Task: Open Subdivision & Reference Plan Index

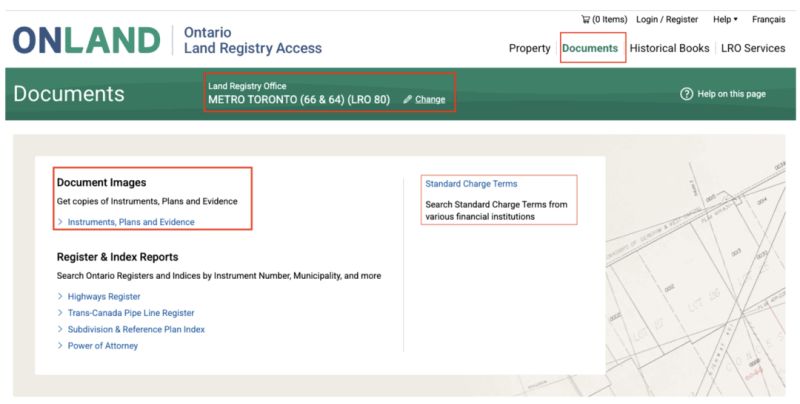Action: point(135,329)
